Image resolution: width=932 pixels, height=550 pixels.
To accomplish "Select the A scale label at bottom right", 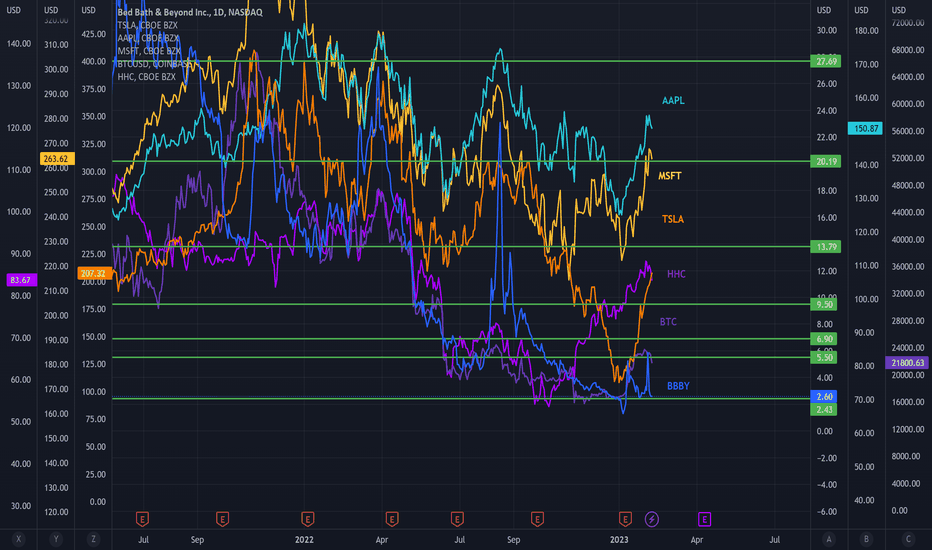I will coord(829,539).
